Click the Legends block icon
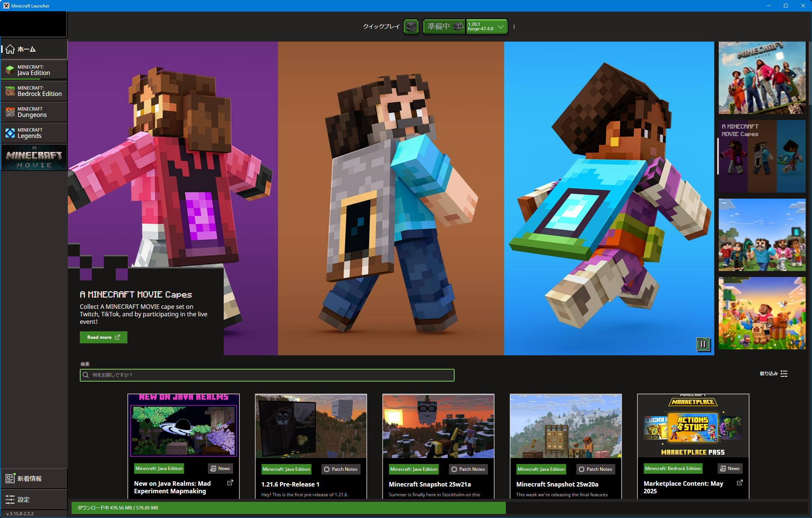Image resolution: width=812 pixels, height=518 pixels. point(10,133)
